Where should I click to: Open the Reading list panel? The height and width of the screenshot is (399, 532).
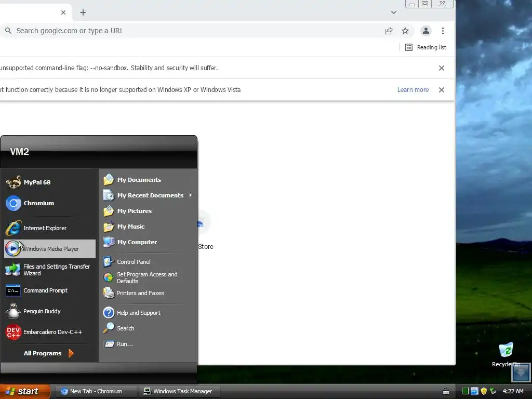click(426, 47)
